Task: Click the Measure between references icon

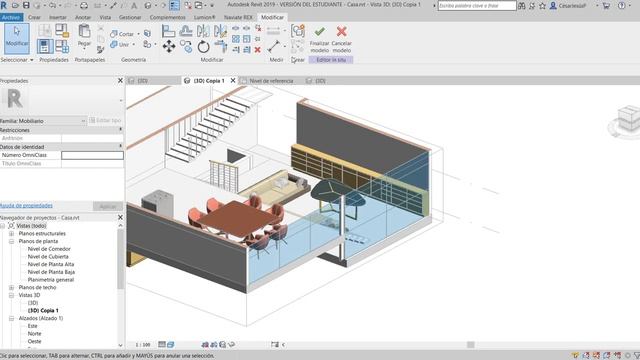Action: pos(273,46)
